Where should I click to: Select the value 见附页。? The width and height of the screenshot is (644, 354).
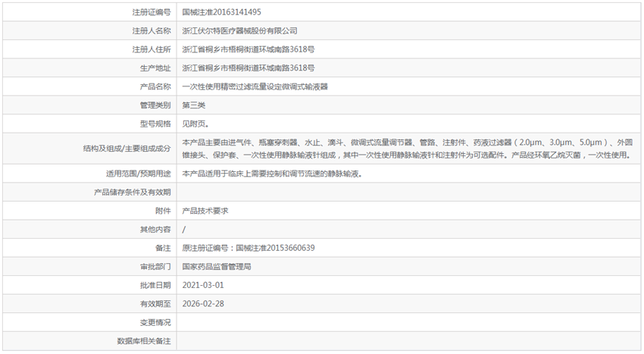tap(196, 124)
